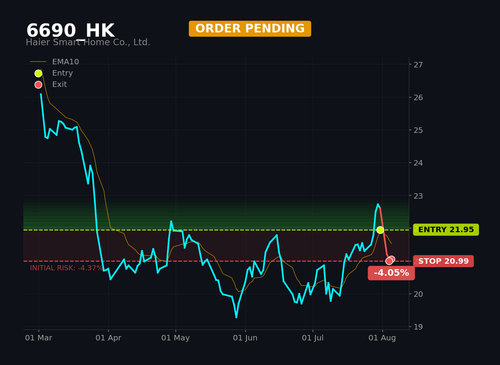Click the 01 Apr axis label
This screenshot has width=500, height=365.
(x=108, y=338)
